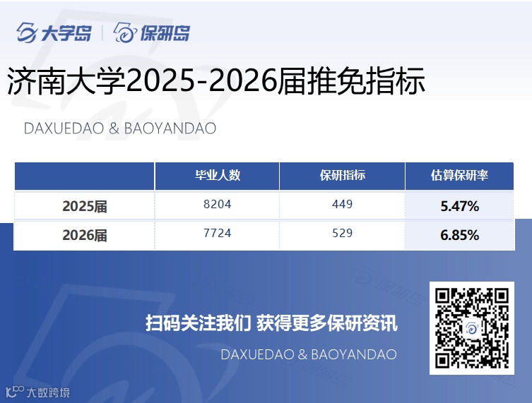Click the 扫码关注我们 获得更多保研资讯 text
Screen dimensions: 532x403
(x=271, y=323)
